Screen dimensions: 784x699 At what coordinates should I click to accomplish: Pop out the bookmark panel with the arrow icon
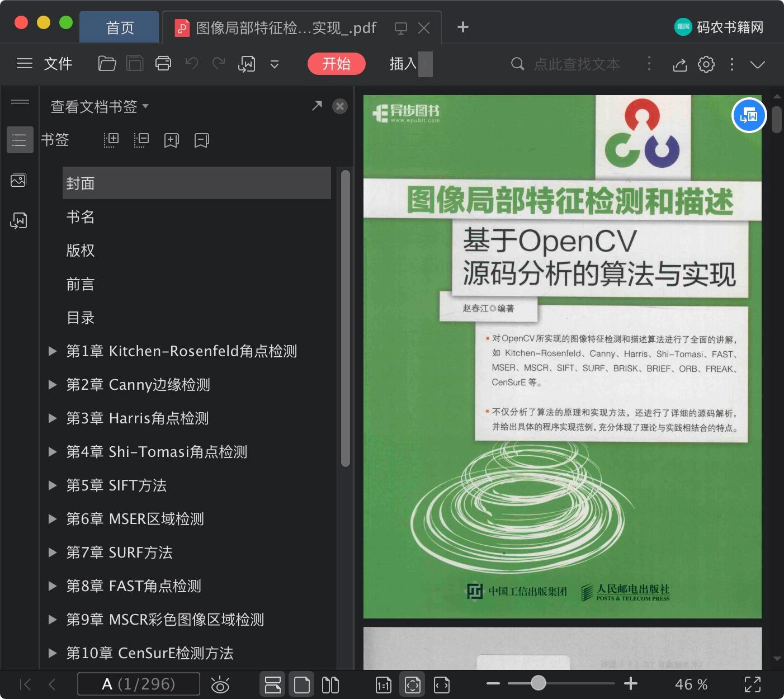pyautogui.click(x=317, y=106)
